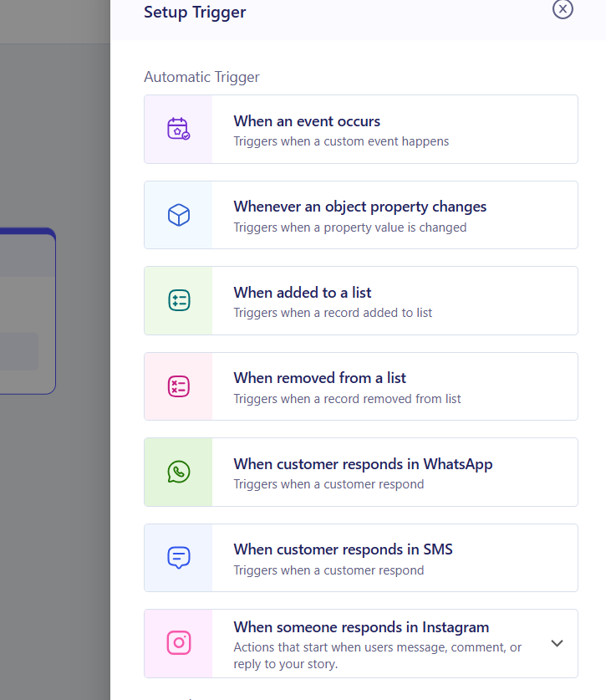Click the Instagram icon
606x700 pixels.
point(179,643)
